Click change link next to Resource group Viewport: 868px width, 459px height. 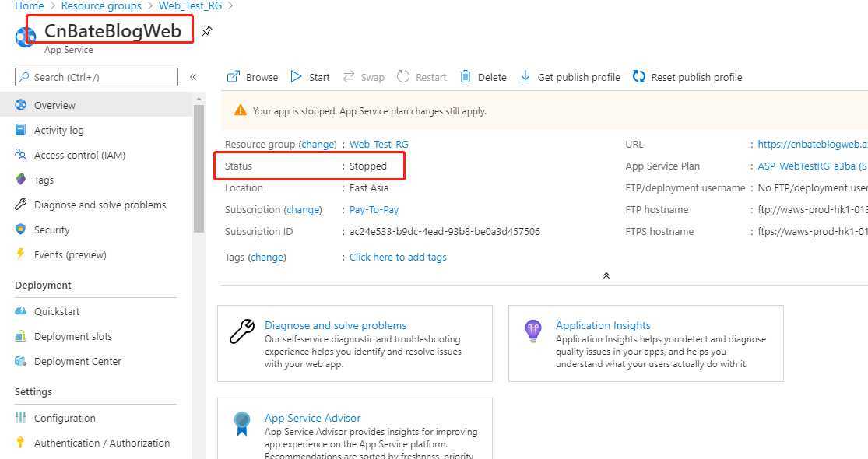tap(318, 145)
